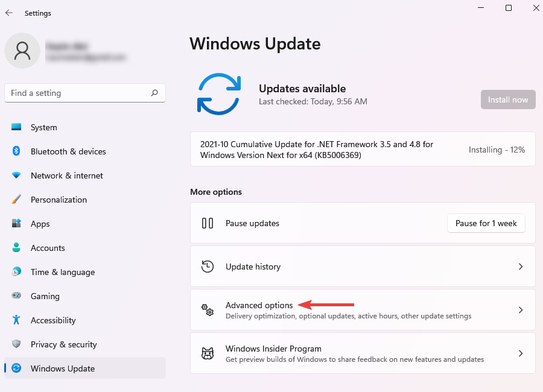Viewport: 543px width, 392px height.
Task: Click the Find a setting search box
Action: click(85, 93)
